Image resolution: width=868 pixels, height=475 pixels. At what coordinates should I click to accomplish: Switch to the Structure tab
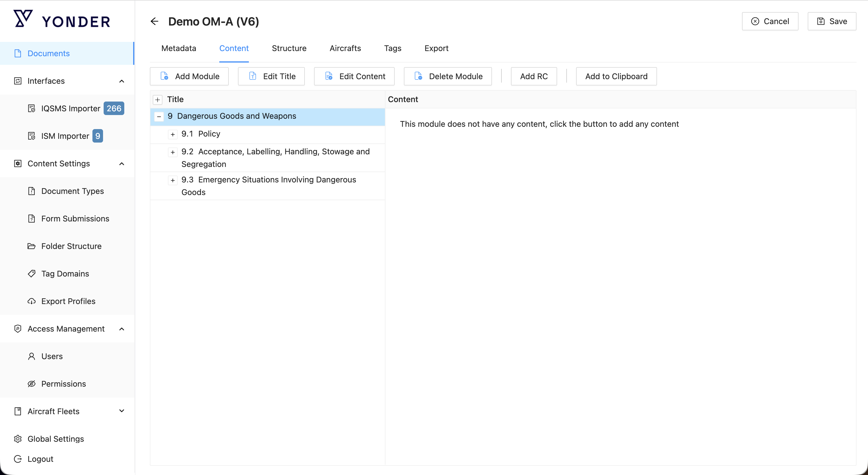tap(289, 48)
